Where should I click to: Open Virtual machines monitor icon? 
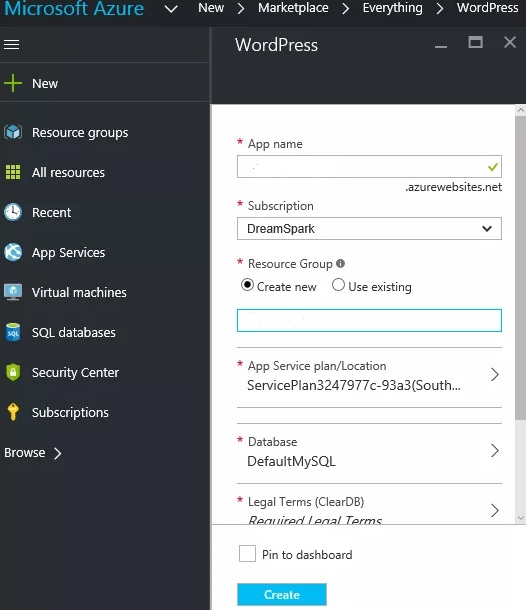[13, 292]
